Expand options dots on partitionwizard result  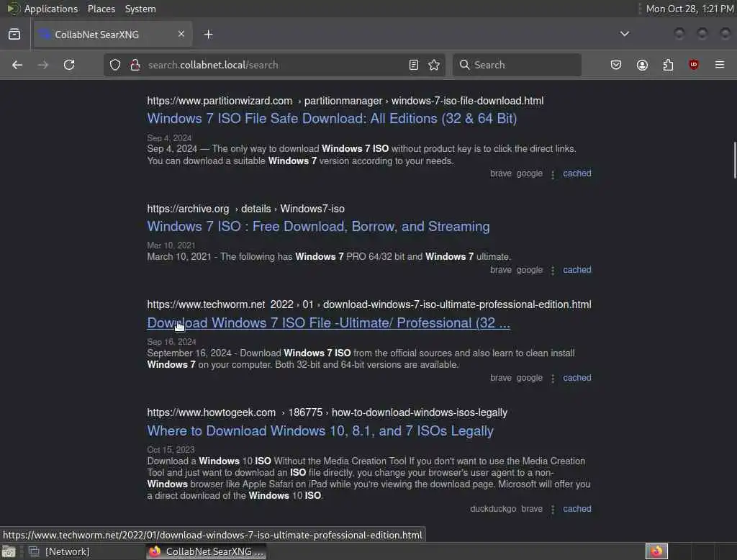point(553,174)
